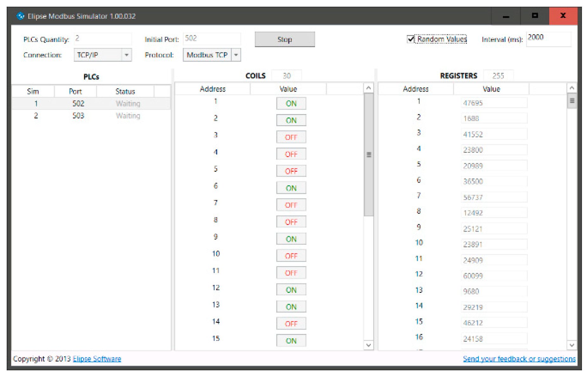This screenshot has width=588, height=377.
Task: Minimize the Modbus Simulator window
Action: point(506,16)
